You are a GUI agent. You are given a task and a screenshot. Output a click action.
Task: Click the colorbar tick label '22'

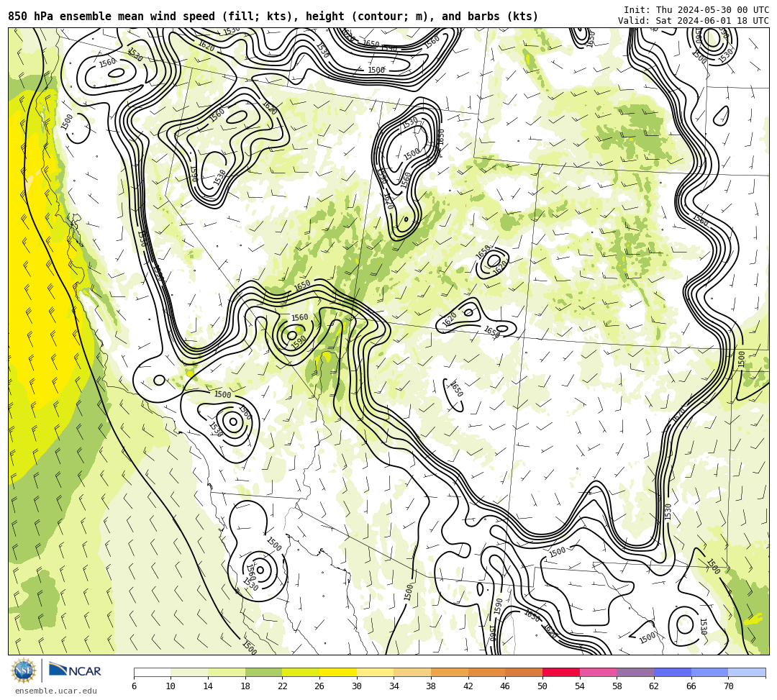(x=283, y=686)
